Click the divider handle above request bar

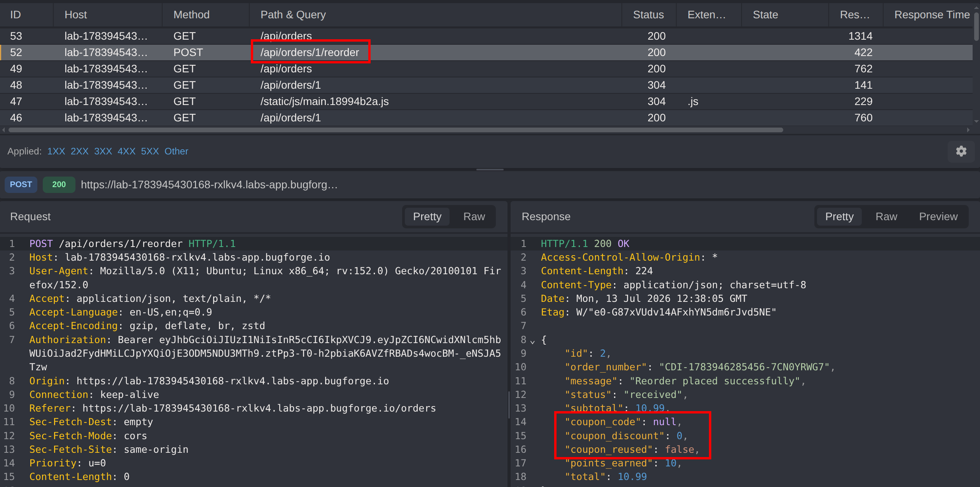pyautogui.click(x=490, y=170)
